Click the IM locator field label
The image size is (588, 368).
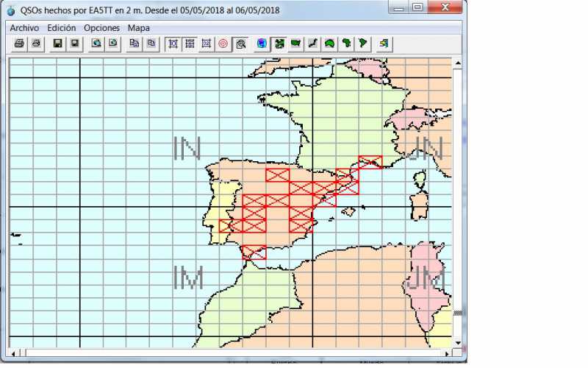coord(189,277)
